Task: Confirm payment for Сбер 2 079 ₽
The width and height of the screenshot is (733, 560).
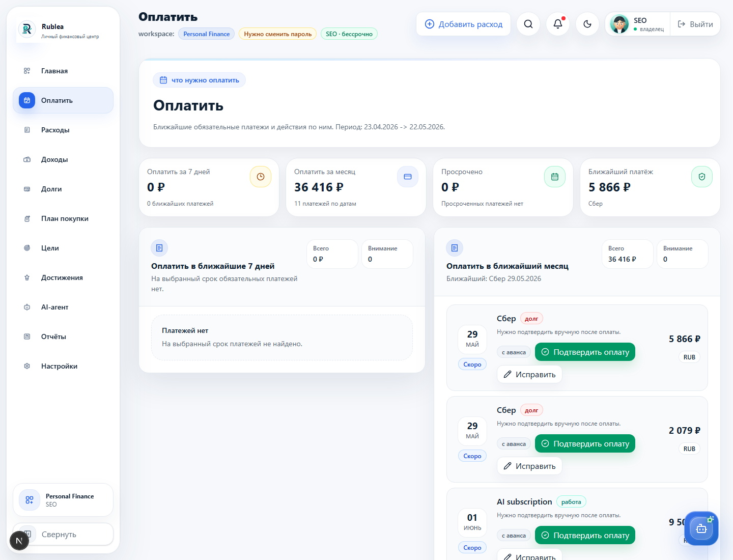Action: [x=585, y=443]
